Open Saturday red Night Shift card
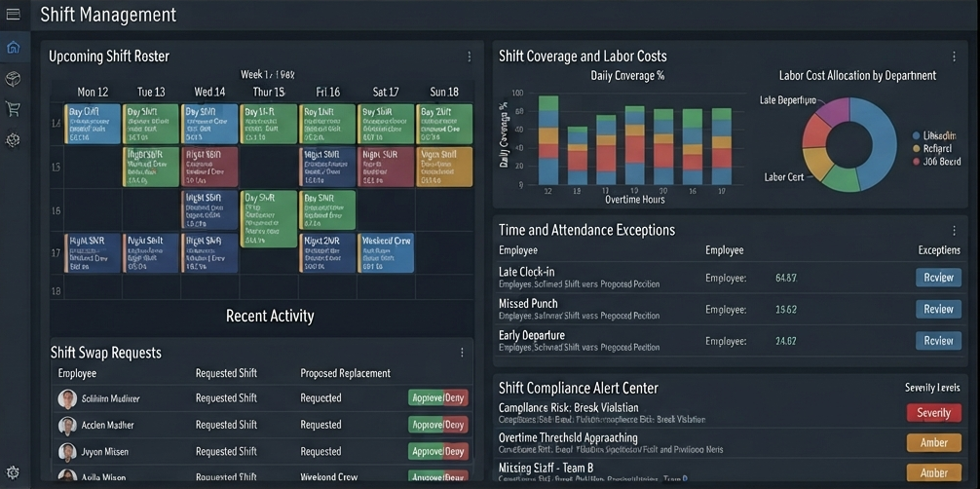Screen dimensions: 980x489 (x=386, y=167)
